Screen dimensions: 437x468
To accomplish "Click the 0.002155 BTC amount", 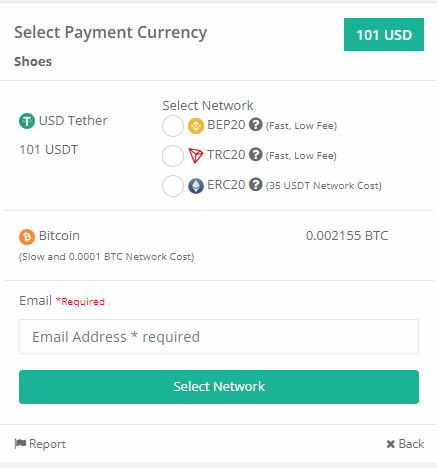I will pyautogui.click(x=347, y=236).
